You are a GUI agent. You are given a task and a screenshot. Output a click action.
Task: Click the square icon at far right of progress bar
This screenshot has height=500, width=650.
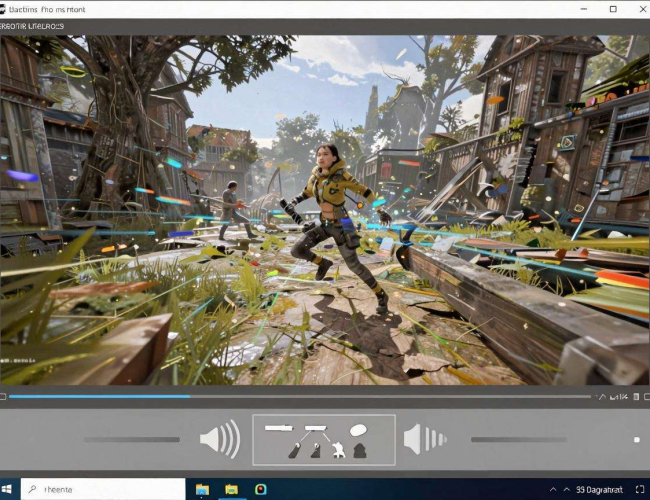(647, 397)
